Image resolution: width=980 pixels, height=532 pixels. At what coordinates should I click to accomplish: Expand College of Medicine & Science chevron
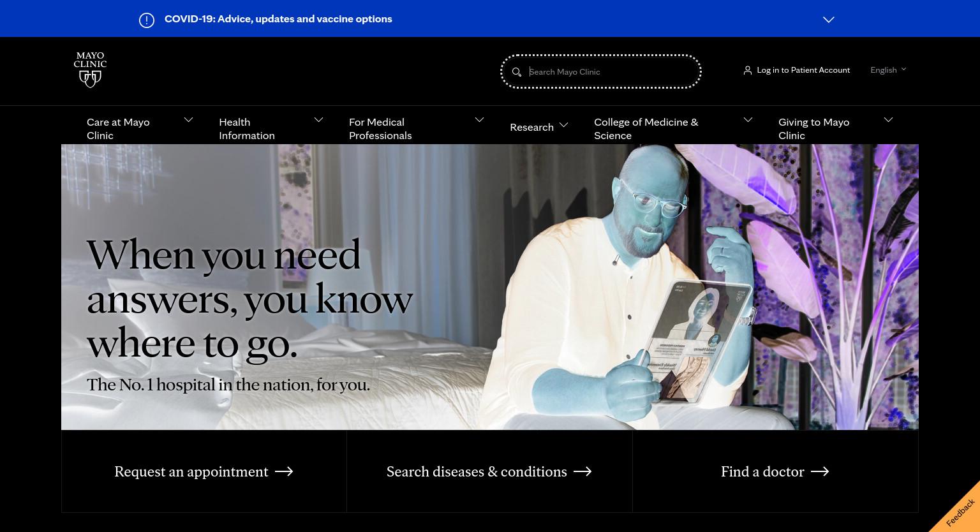748,120
